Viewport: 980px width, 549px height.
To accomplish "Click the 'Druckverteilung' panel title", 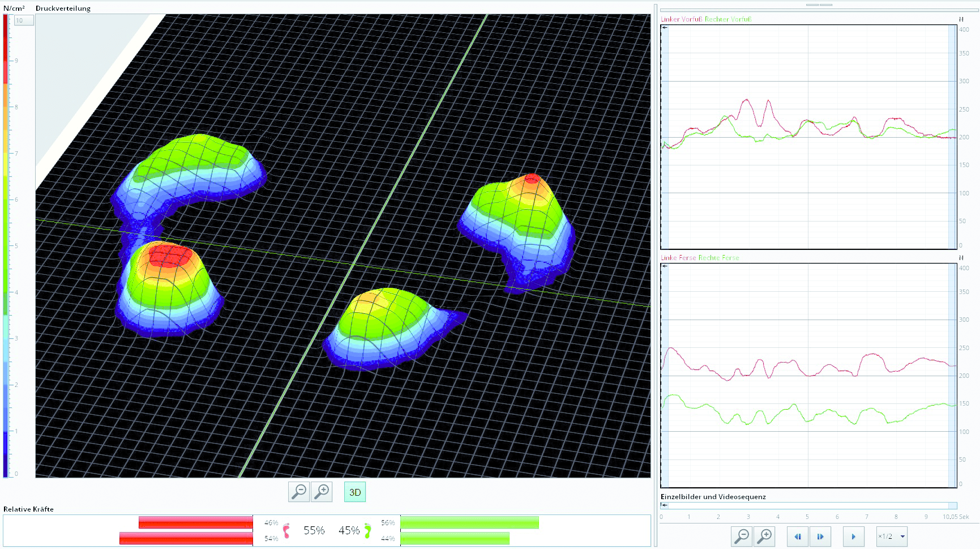I will pos(63,8).
